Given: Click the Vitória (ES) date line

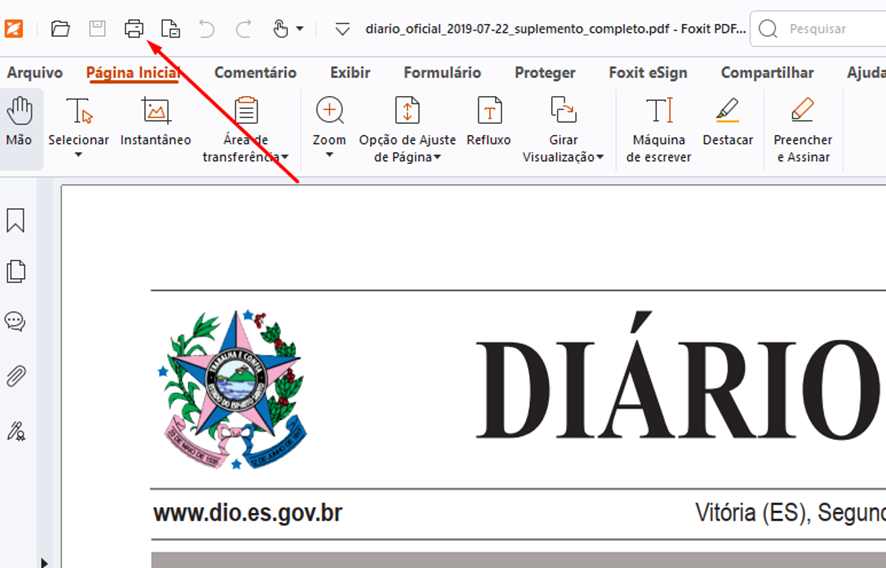Looking at the screenshot, I should click(x=791, y=513).
